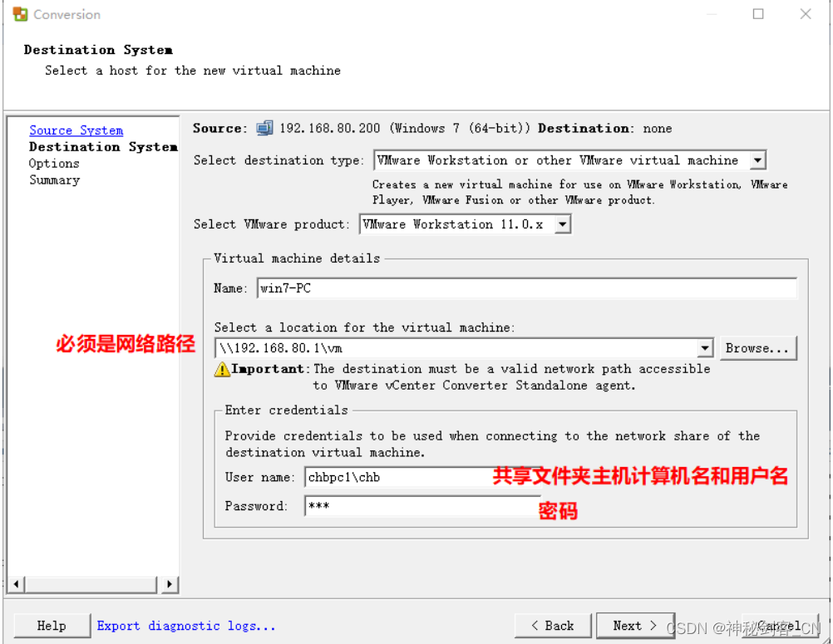Click the yellow warning icon beside Important
833x644 pixels.
[x=222, y=369]
